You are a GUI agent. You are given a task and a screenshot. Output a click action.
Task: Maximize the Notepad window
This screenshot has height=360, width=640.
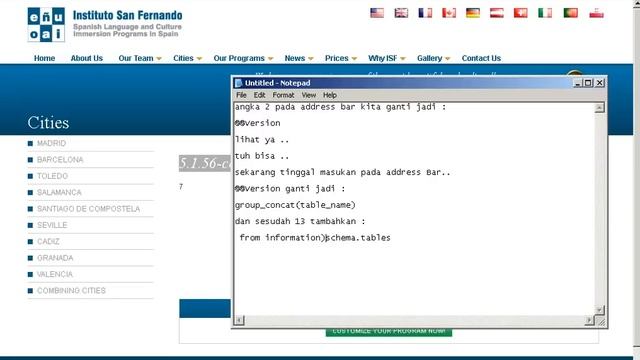click(x=588, y=83)
